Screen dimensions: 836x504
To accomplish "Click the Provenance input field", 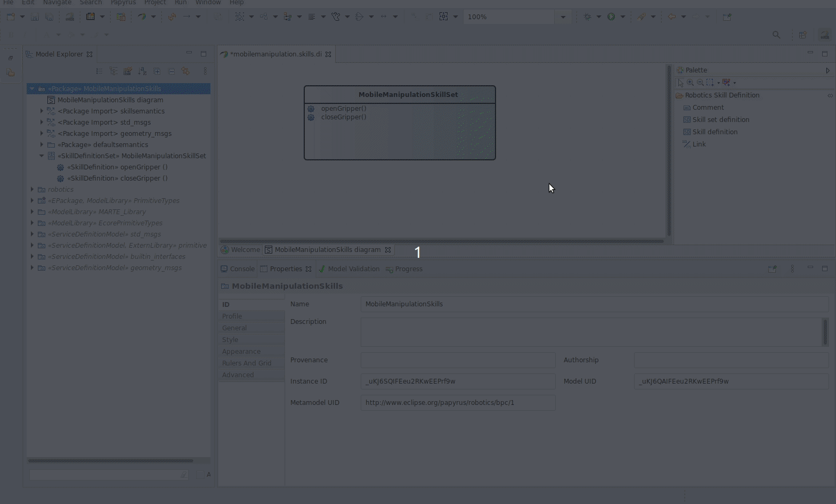I will (x=458, y=360).
